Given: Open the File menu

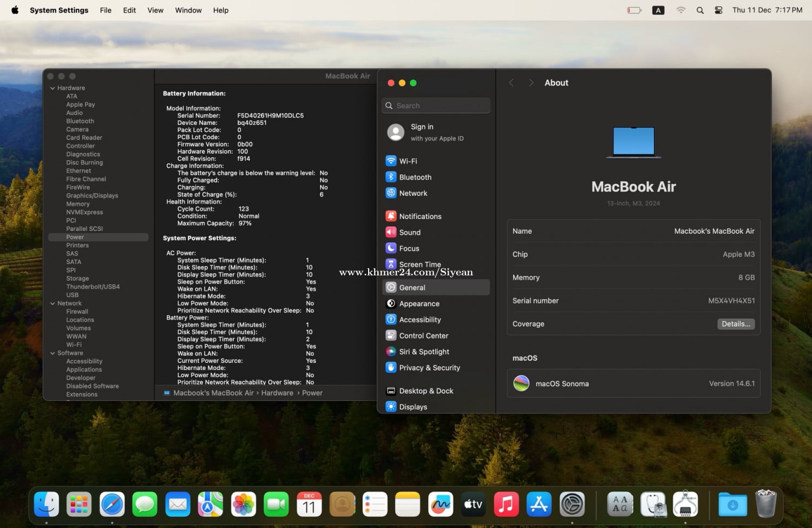Looking at the screenshot, I should click(106, 10).
